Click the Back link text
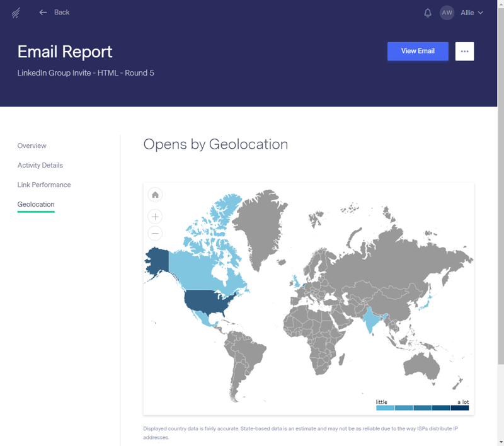The height and width of the screenshot is (446, 504). pyautogui.click(x=62, y=13)
